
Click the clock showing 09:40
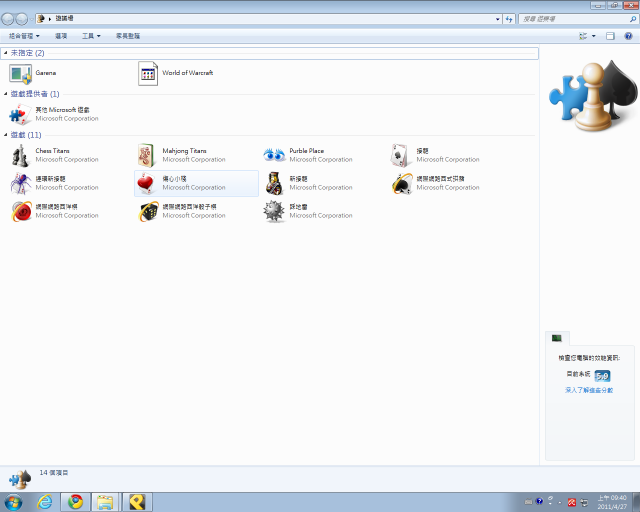(x=612, y=502)
